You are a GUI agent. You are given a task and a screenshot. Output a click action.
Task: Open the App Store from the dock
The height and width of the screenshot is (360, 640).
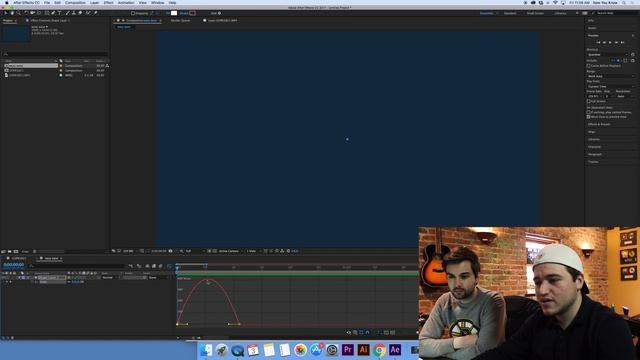(x=316, y=350)
